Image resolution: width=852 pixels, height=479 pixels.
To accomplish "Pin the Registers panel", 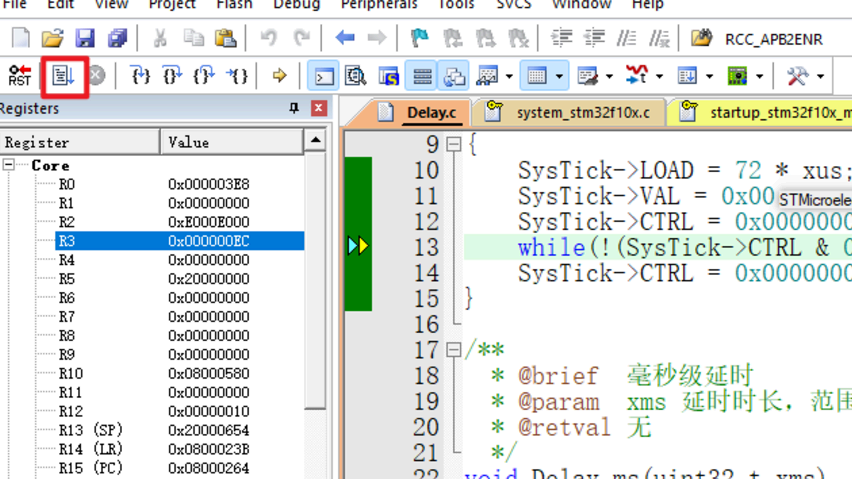I will [x=294, y=108].
